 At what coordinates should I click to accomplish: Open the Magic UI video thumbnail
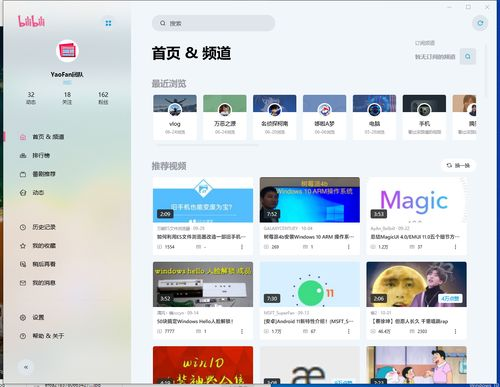coord(416,200)
